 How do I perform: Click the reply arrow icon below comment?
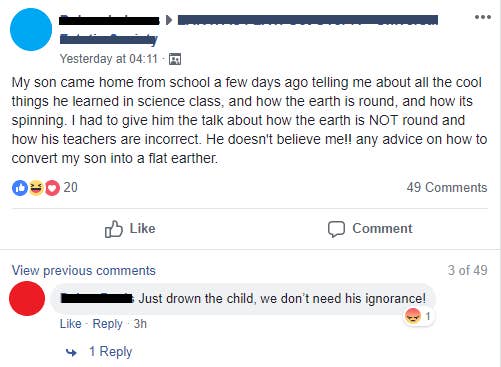pos(71,352)
